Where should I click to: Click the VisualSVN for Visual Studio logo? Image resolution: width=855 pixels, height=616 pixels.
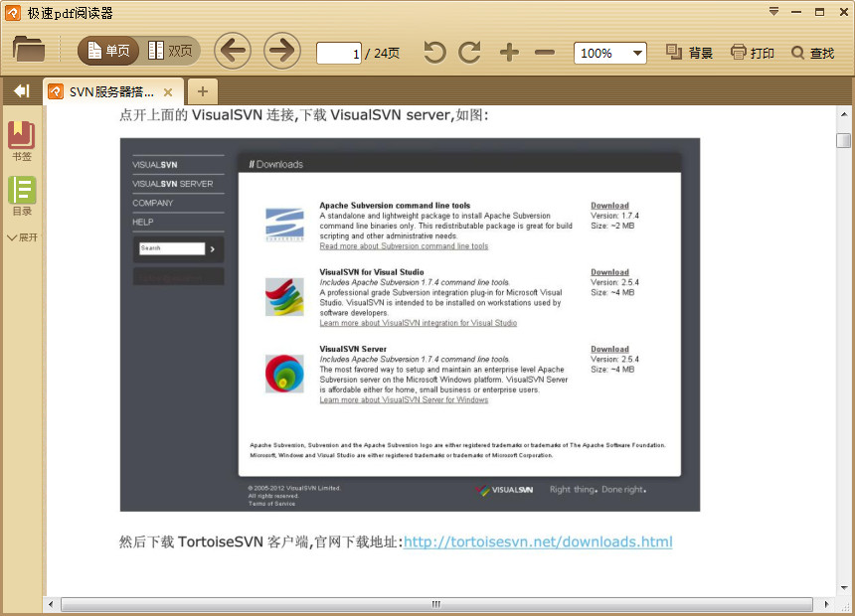click(x=284, y=296)
